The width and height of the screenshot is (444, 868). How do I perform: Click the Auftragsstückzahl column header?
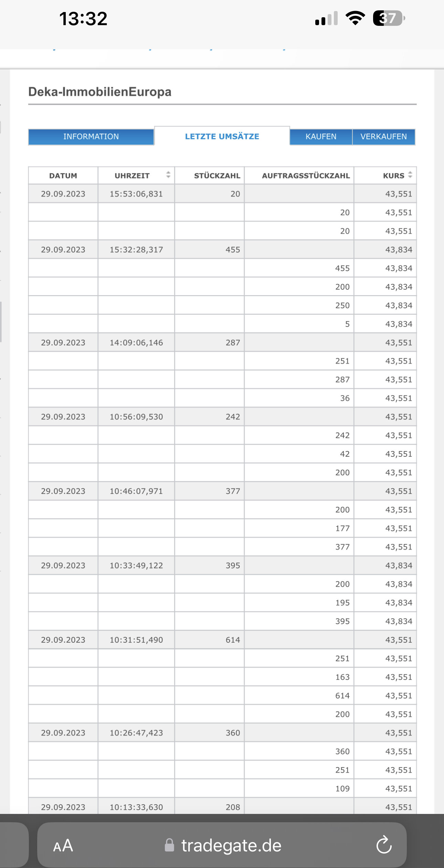[x=306, y=176]
